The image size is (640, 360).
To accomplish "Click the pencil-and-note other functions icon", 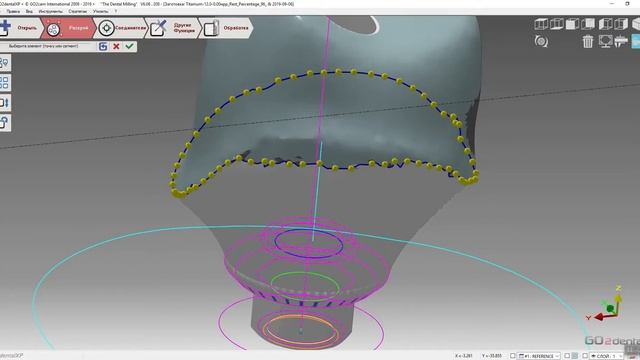I will pyautogui.click(x=158, y=28).
